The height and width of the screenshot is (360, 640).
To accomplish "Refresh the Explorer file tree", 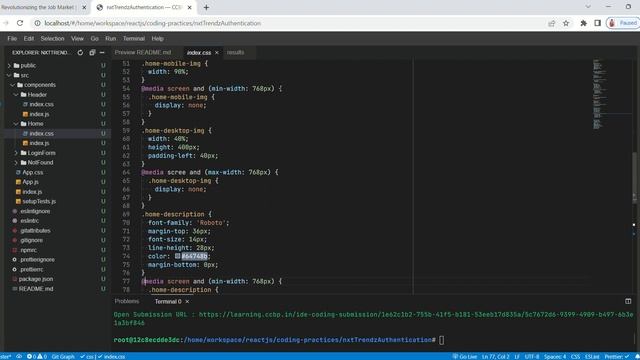I will point(80,53).
